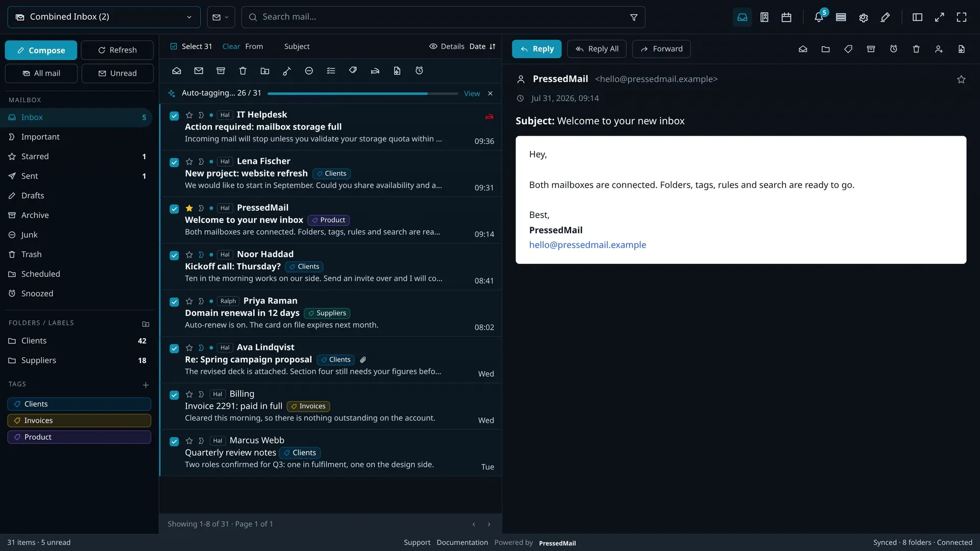Click the Auto-tagging progress bar
Viewport: 980px width, 551px height.
pyautogui.click(x=362, y=94)
